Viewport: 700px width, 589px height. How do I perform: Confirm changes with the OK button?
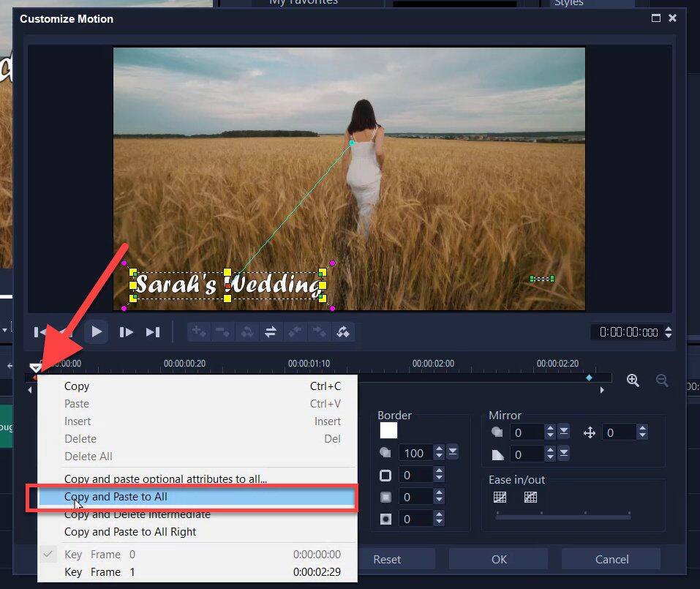point(498,559)
